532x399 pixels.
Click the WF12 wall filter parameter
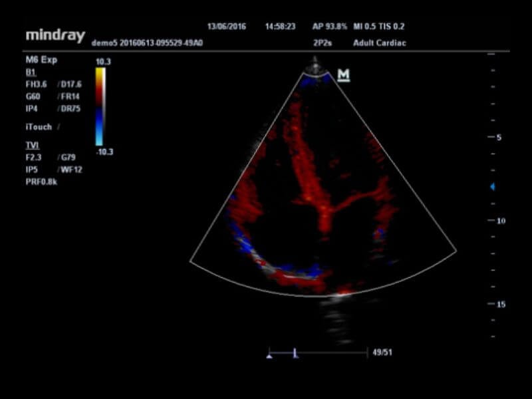pyautogui.click(x=70, y=170)
